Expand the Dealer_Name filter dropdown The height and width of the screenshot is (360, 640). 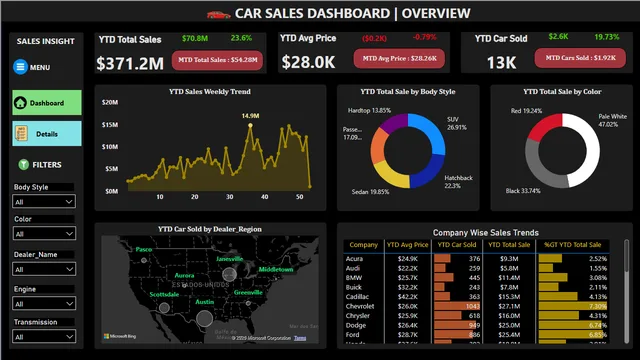click(44, 269)
